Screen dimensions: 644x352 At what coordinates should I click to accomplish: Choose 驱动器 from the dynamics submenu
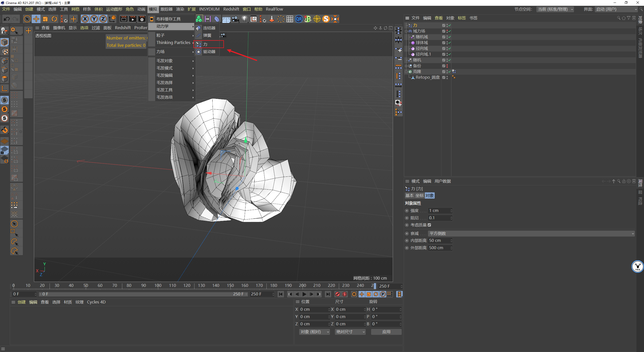209,52
